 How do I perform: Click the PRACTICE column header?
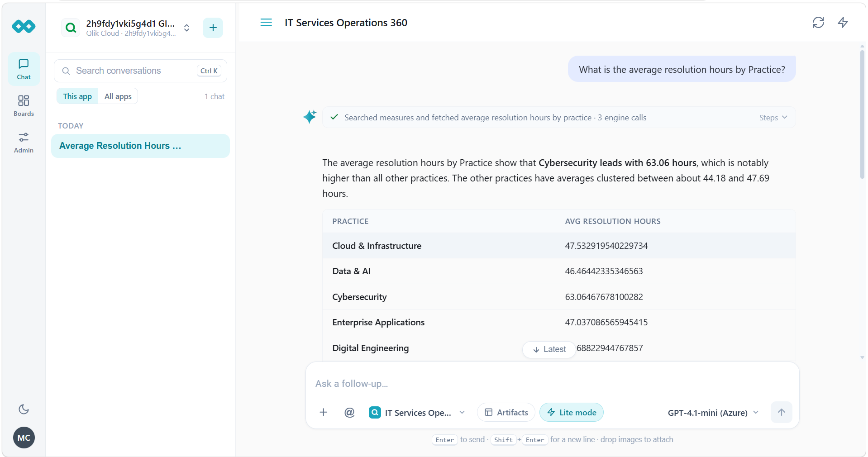tap(350, 221)
